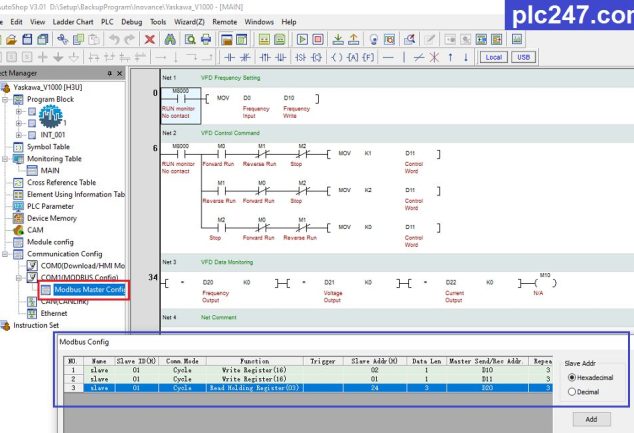Select Instruction Set tree item
Image resolution: width=634 pixels, height=433 pixels.
click(x=36, y=325)
